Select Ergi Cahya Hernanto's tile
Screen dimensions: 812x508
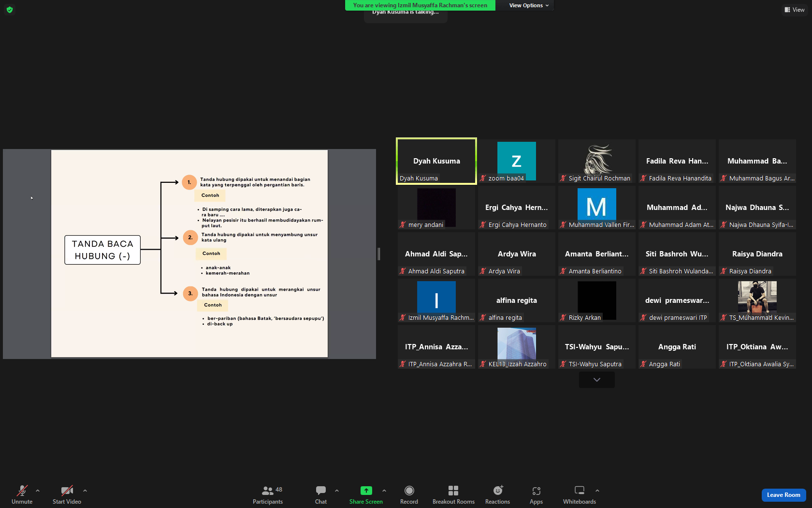click(x=517, y=208)
